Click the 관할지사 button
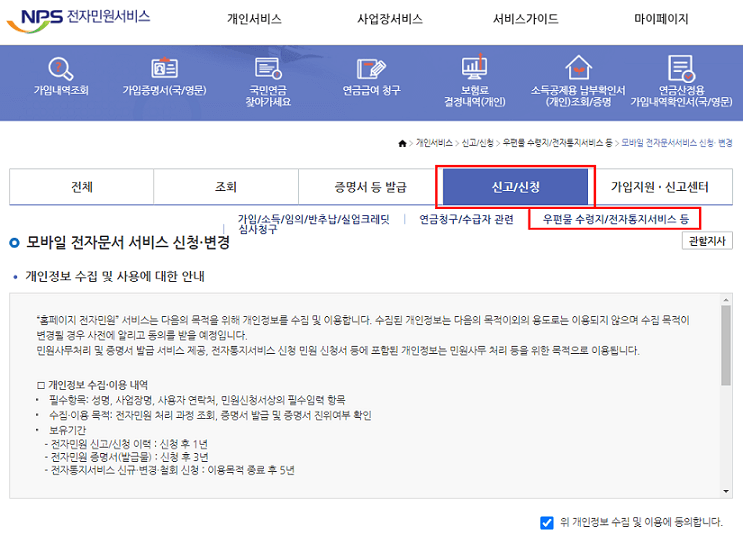743x544 pixels. [707, 241]
